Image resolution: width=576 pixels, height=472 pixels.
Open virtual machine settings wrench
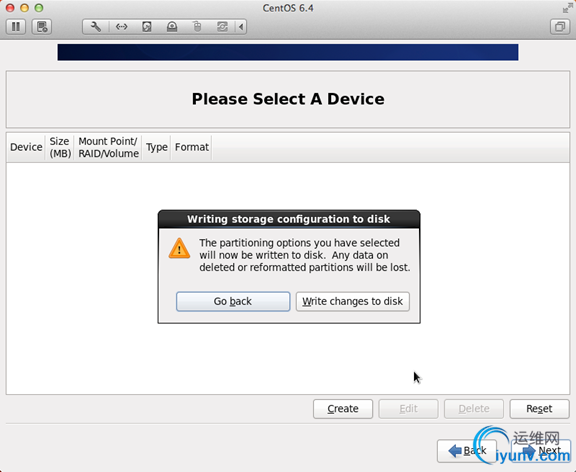pyautogui.click(x=96, y=27)
